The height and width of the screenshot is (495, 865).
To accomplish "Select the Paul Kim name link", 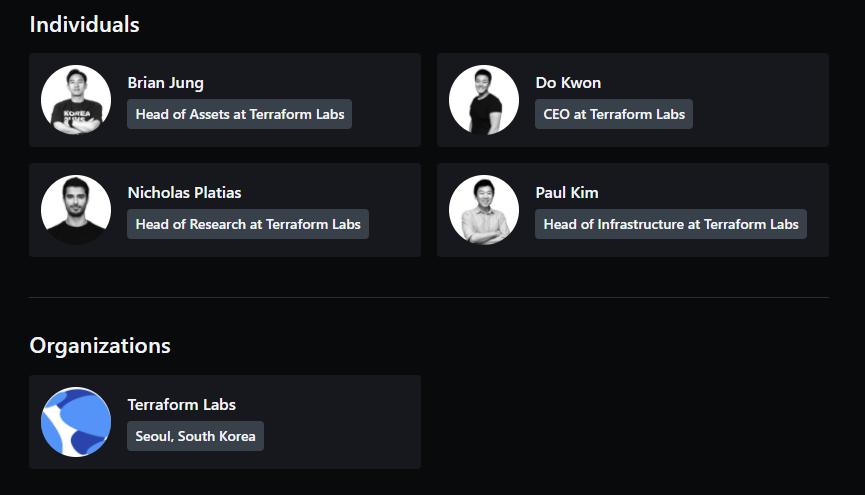I will coord(567,193).
